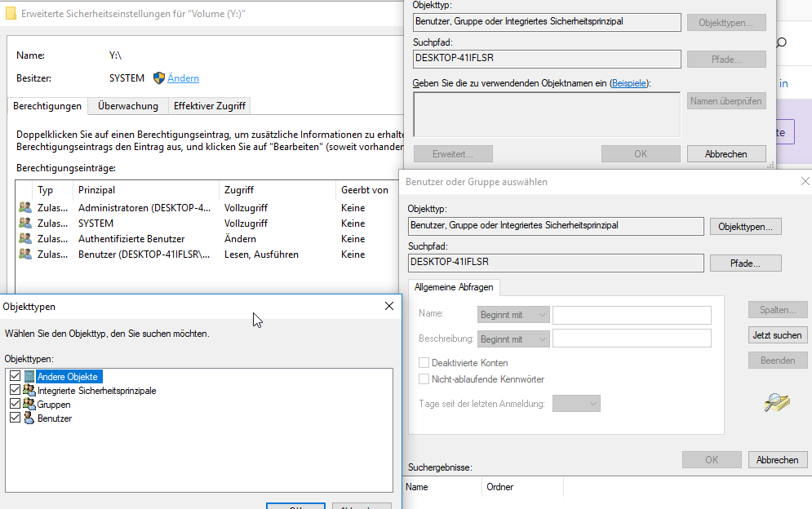812x509 pixels.
Task: Sort results by the Name column header
Action: [442, 487]
